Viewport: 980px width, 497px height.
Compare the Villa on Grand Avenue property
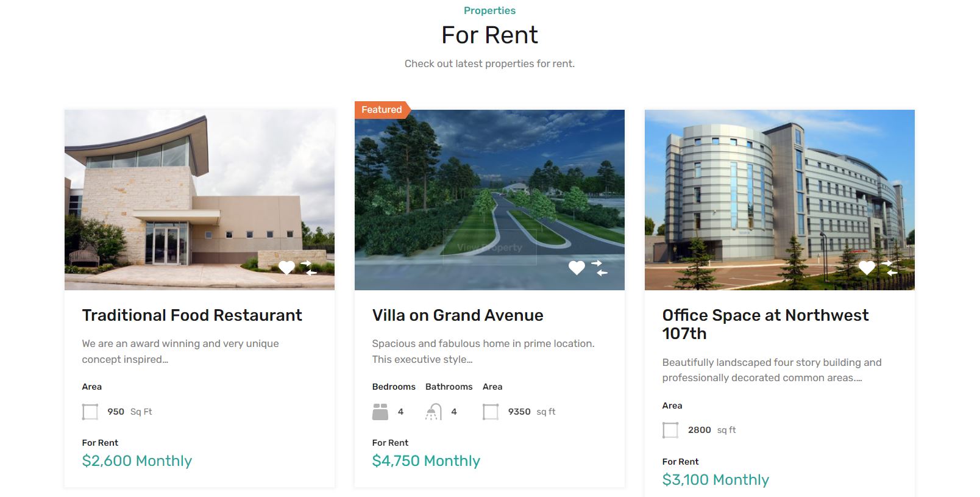[600, 268]
